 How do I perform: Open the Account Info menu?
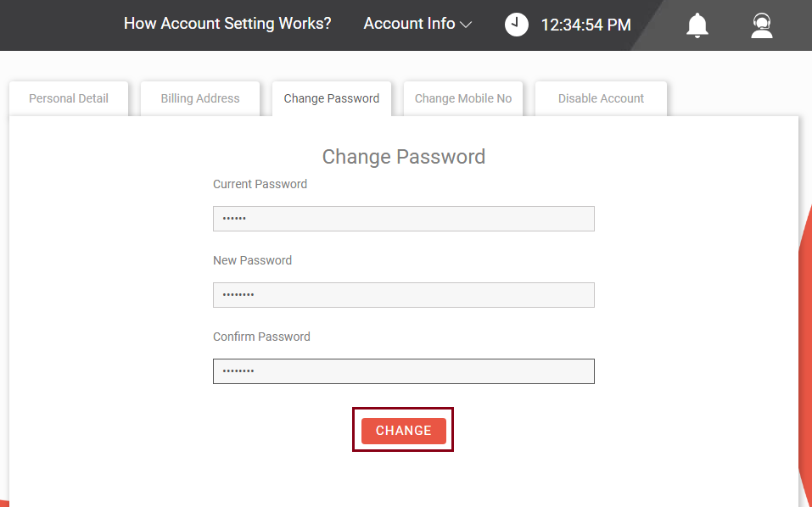point(417,24)
